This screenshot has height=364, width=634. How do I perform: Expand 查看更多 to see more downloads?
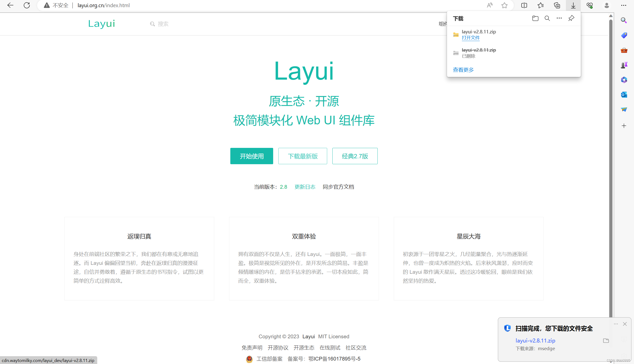(463, 70)
